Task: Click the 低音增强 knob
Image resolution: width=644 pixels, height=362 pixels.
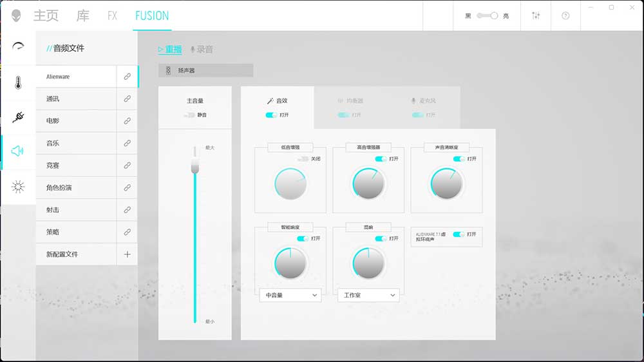Action: coord(290,184)
